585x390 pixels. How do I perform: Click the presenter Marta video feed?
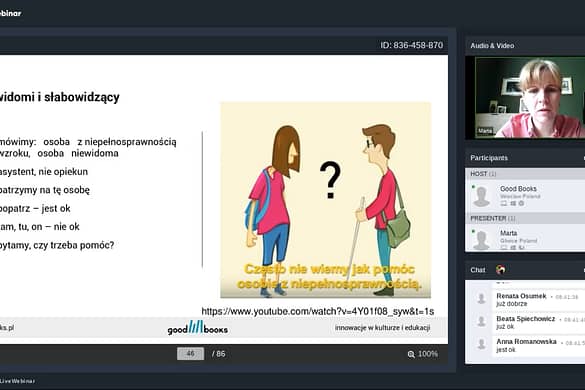click(530, 97)
